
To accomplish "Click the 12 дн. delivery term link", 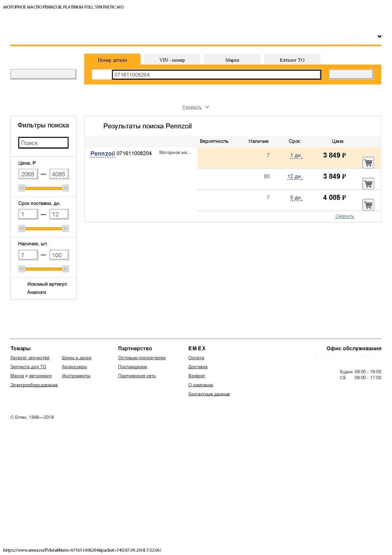I will (295, 177).
